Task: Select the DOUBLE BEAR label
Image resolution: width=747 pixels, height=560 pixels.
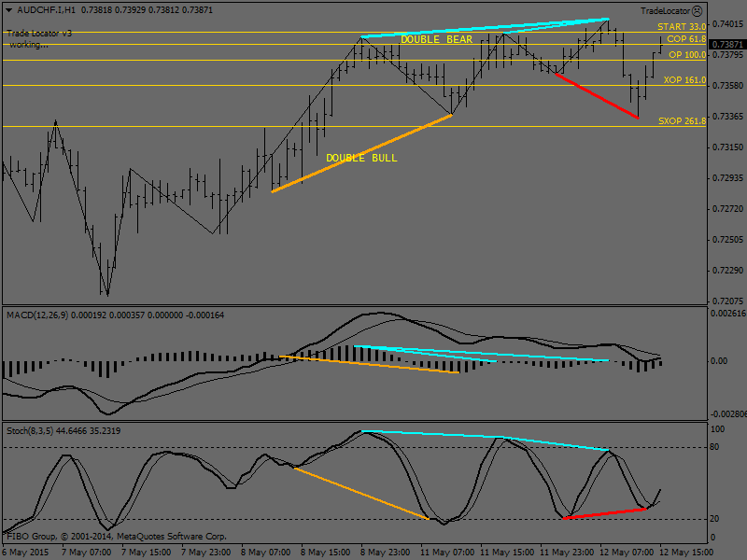Action: 436,39
